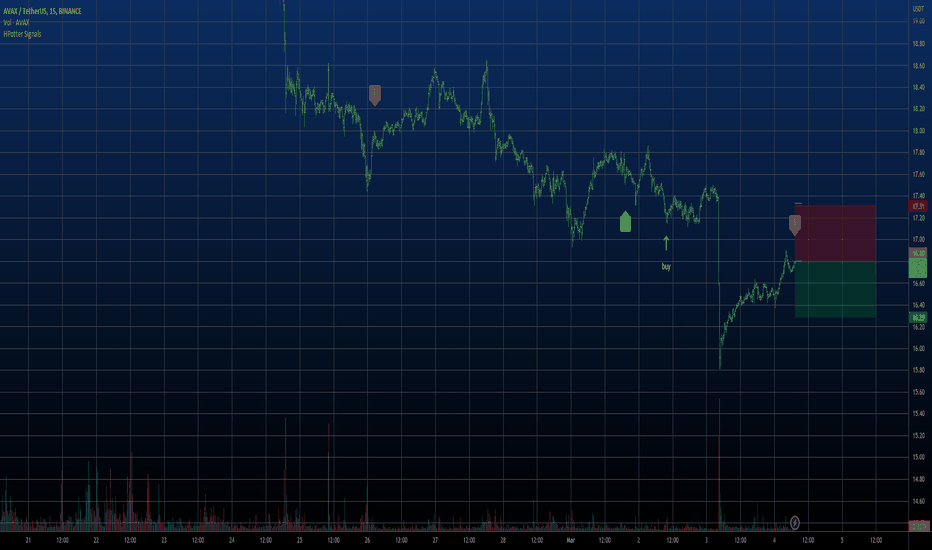Click the '27' date label on time axis
932x550 pixels.
(x=435, y=540)
